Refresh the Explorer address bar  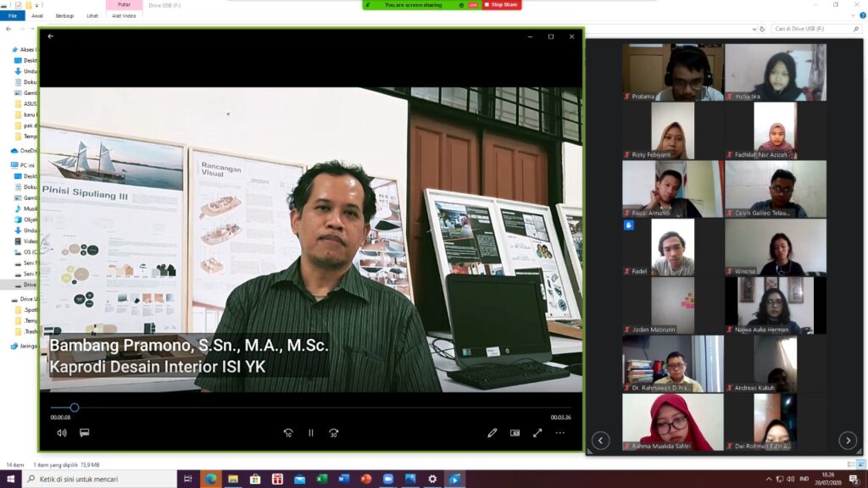tap(762, 29)
